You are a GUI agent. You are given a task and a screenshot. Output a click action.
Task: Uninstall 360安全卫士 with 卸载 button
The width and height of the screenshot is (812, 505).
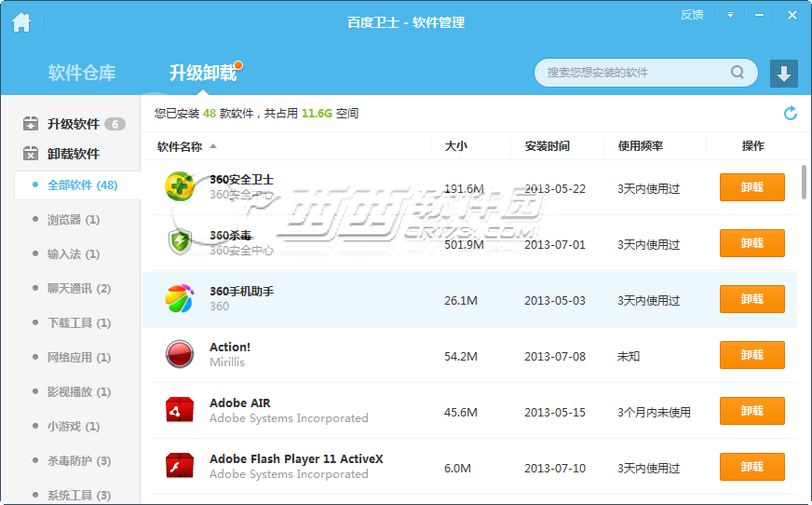click(751, 187)
